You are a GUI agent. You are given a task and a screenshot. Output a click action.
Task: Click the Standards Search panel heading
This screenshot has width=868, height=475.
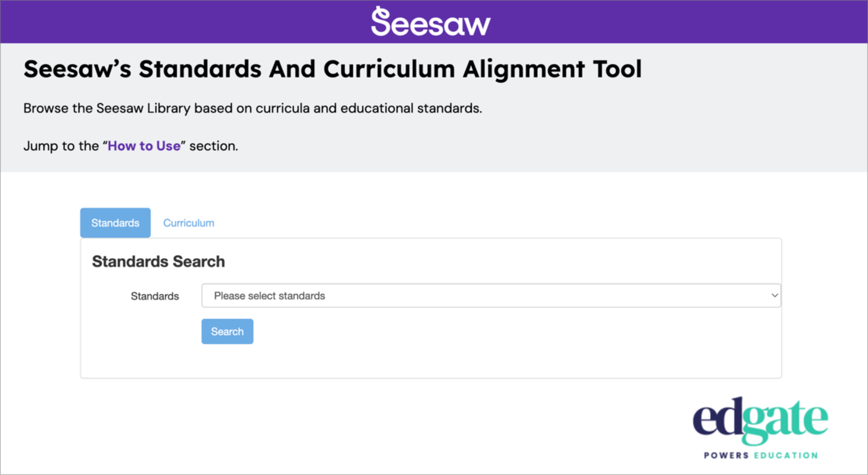click(x=158, y=261)
